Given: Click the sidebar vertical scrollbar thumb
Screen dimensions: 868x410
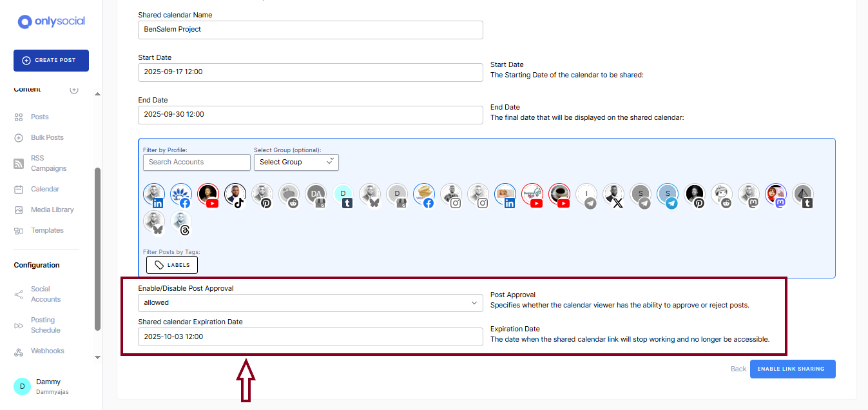Looking at the screenshot, I should click(97, 248).
